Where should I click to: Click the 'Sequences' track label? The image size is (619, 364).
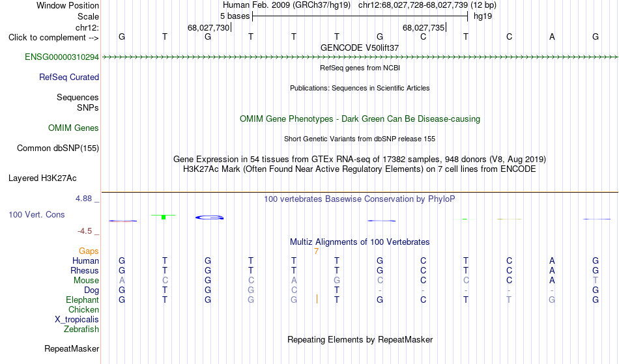(78, 98)
